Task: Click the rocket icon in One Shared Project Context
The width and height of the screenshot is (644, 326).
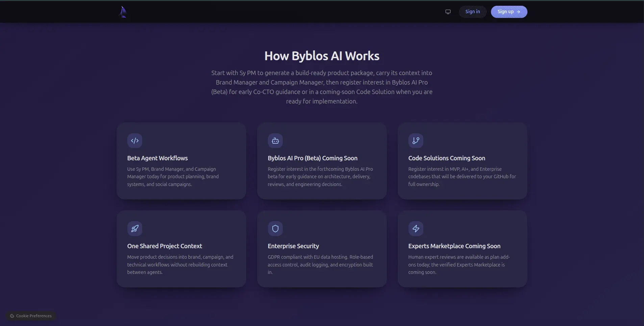Action: [x=135, y=229]
